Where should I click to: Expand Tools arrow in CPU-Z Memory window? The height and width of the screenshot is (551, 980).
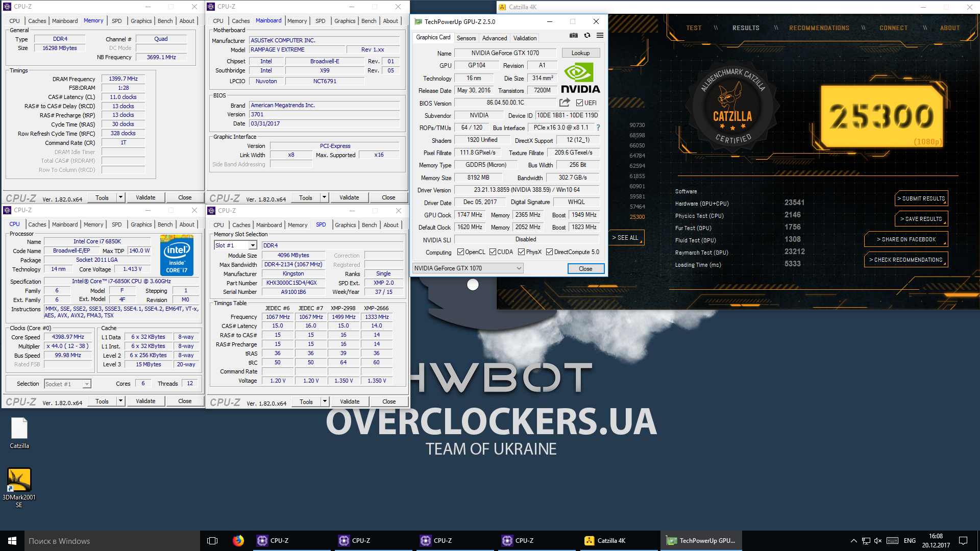tap(120, 197)
